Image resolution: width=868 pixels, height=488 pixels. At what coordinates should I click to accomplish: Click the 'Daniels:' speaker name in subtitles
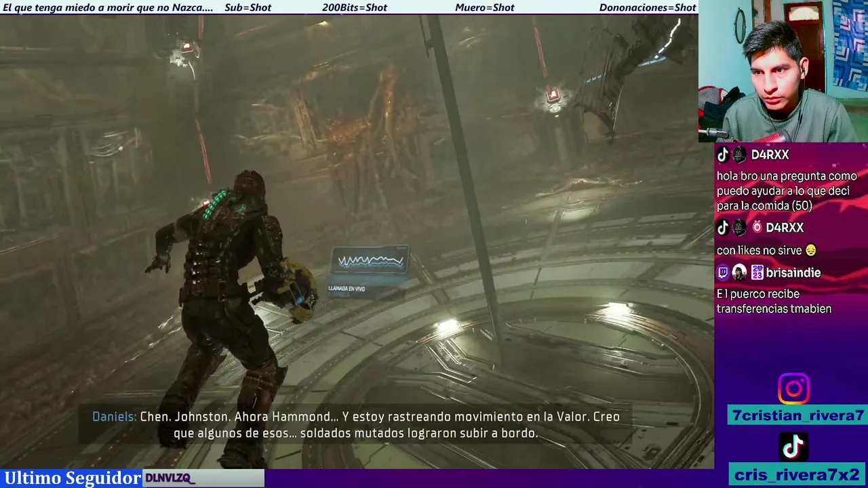pos(114,417)
